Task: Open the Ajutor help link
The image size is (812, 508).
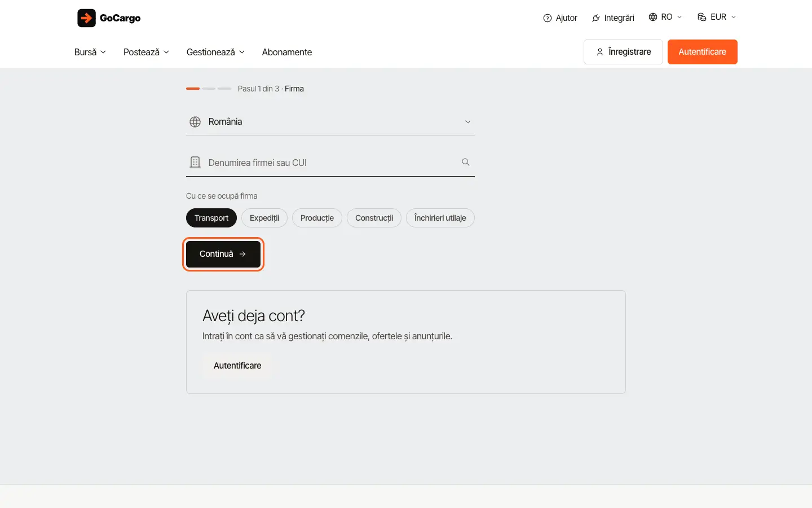Action: (x=560, y=18)
